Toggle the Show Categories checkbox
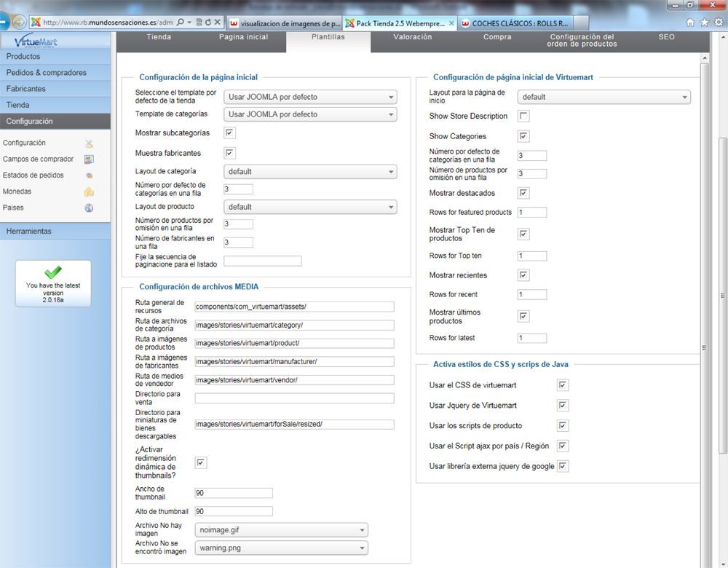This screenshot has height=568, width=728. point(523,137)
